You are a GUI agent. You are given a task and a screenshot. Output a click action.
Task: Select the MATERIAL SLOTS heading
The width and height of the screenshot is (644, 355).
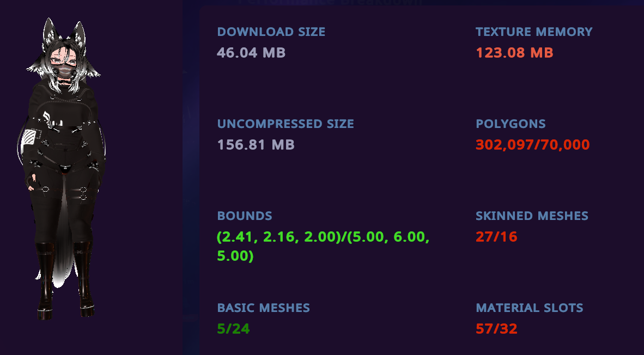(x=530, y=308)
